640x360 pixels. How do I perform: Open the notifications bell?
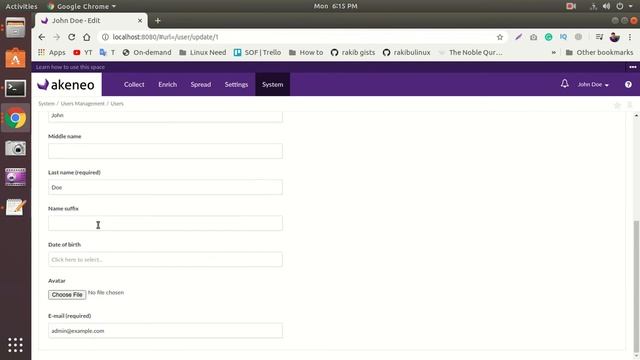(564, 84)
